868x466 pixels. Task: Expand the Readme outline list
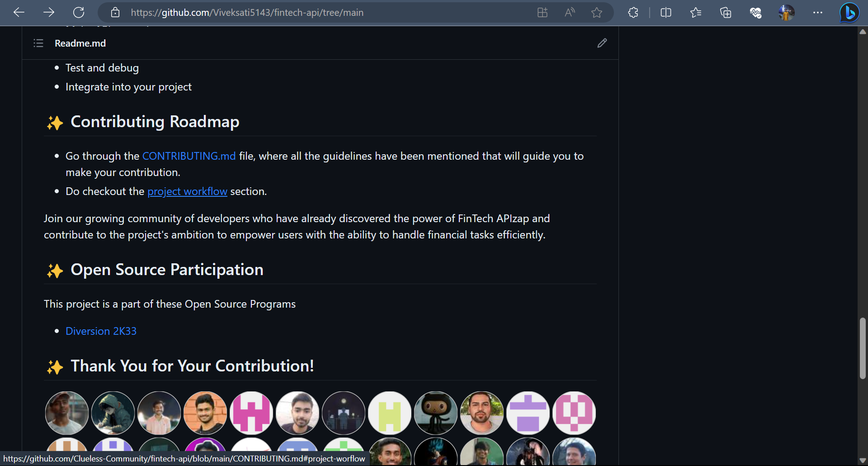[38, 43]
